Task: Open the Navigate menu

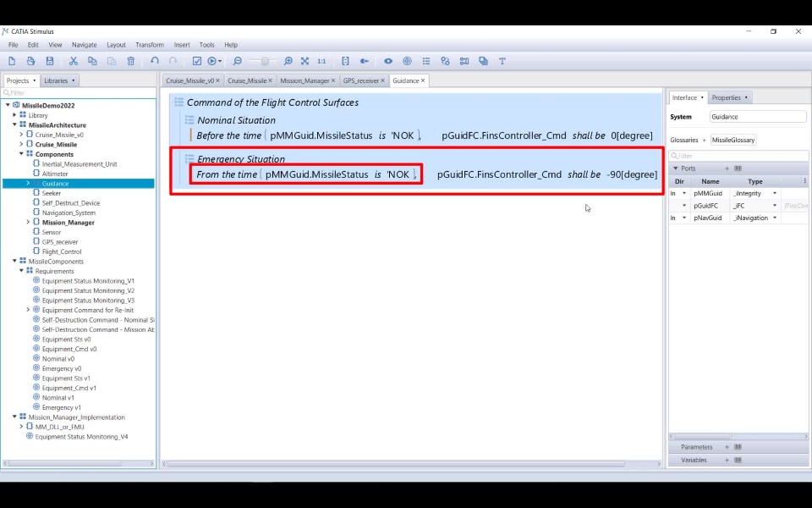Action: 85,45
